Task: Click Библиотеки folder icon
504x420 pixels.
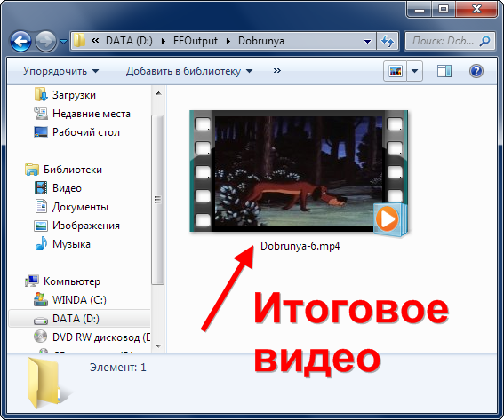Action: (32, 170)
